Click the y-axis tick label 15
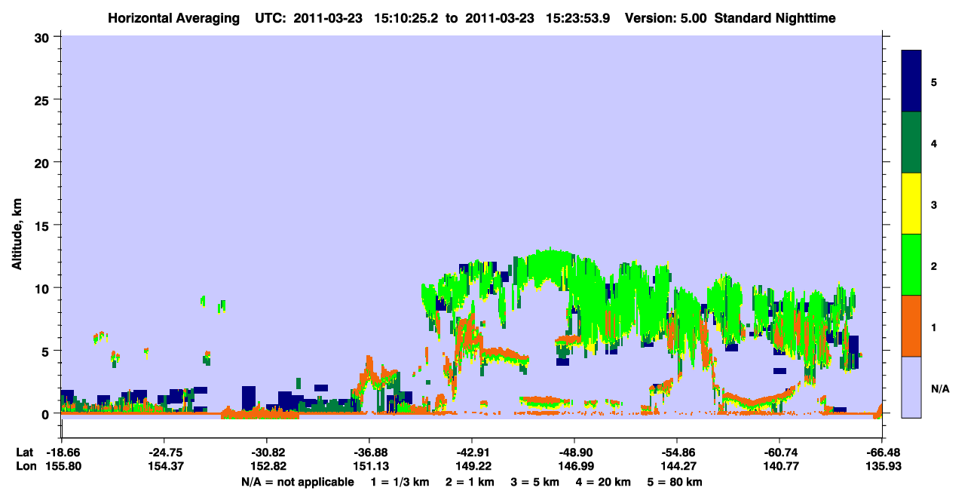This screenshot has width=980, height=503. [x=44, y=225]
